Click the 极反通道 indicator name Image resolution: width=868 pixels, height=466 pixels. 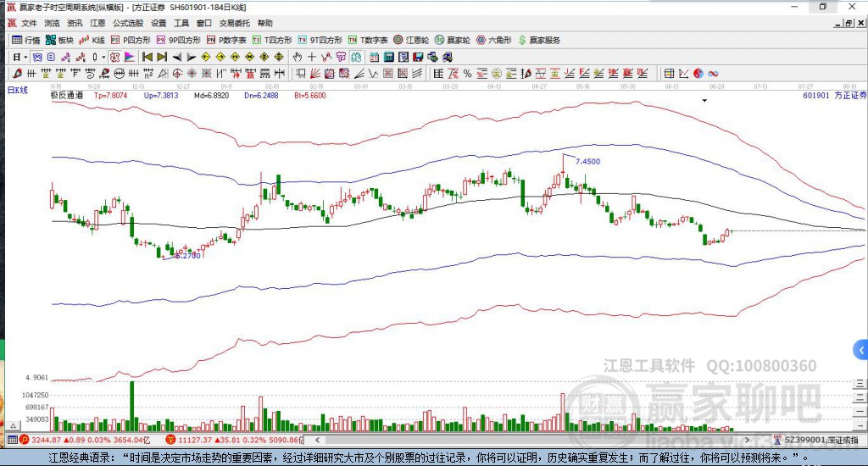[66, 95]
